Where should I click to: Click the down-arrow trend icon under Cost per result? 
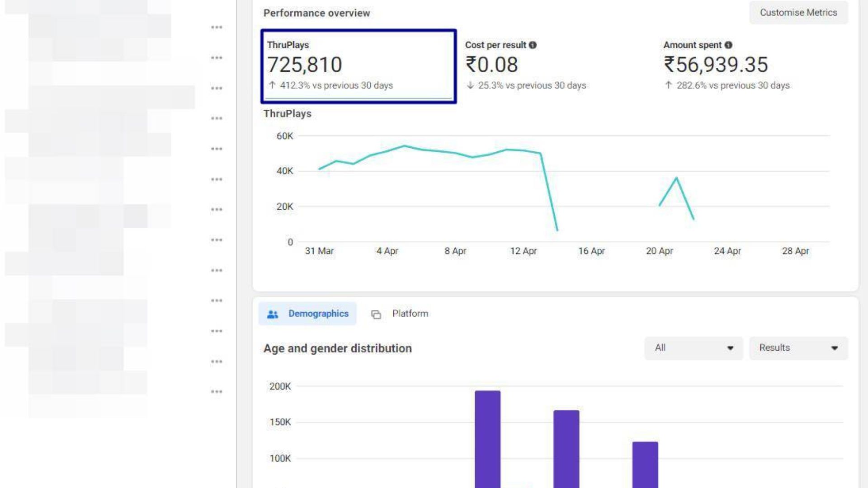point(470,85)
